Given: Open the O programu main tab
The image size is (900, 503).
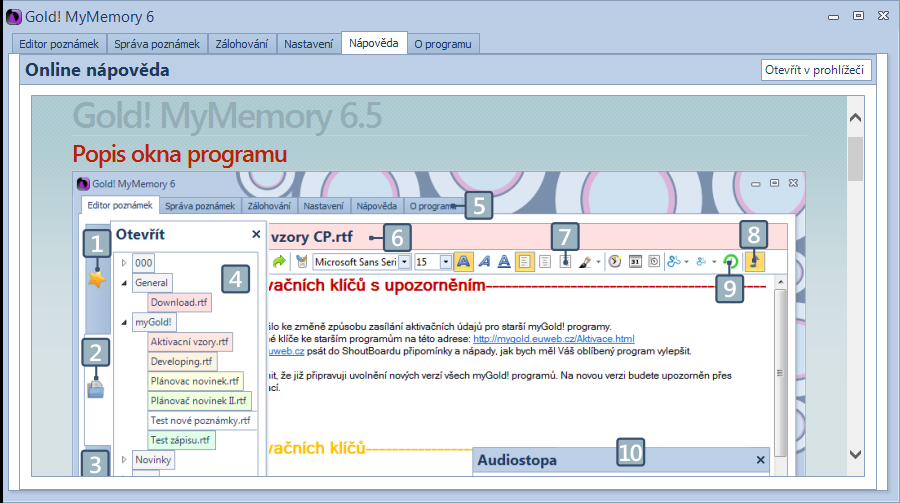Looking at the screenshot, I should point(443,44).
